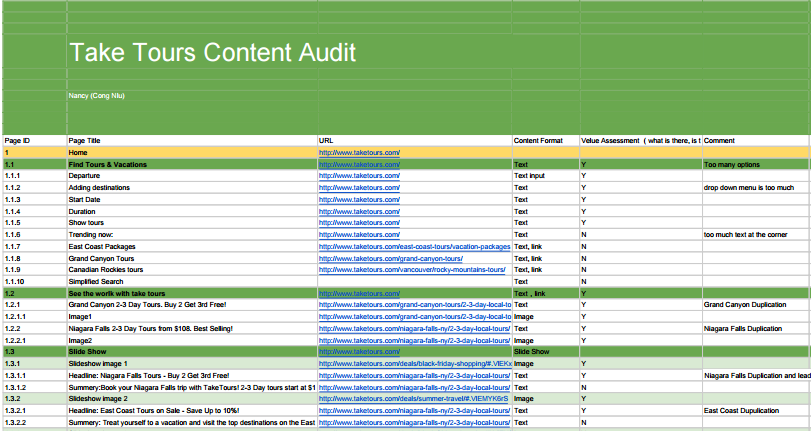
Task: Select the 'Simplified Search' cell
Action: pos(192,282)
